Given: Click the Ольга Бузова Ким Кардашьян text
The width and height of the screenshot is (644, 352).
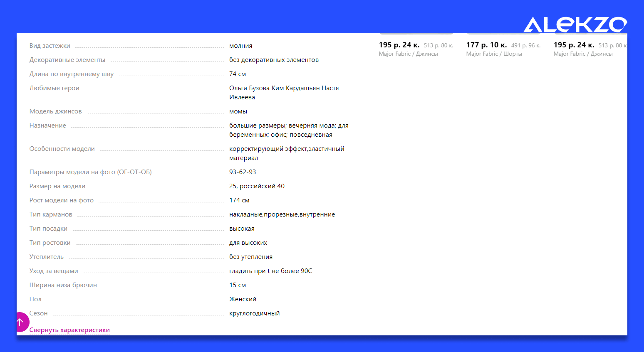Looking at the screenshot, I should tap(275, 88).
